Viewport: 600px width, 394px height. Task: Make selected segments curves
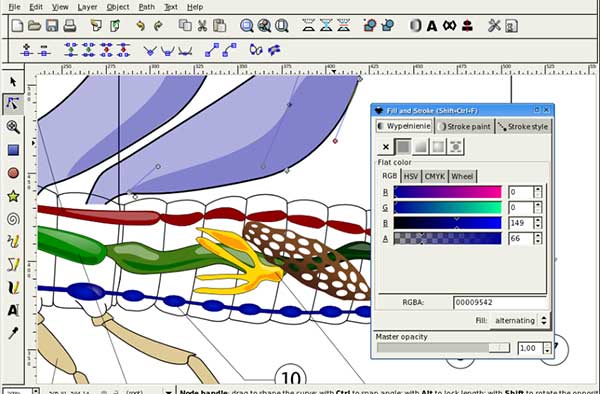click(x=229, y=50)
